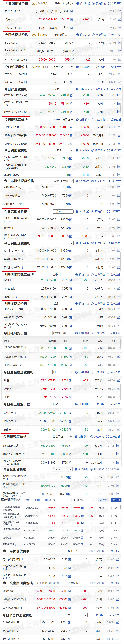Open 历史价格 in photovoltaic section

pos(97,551)
